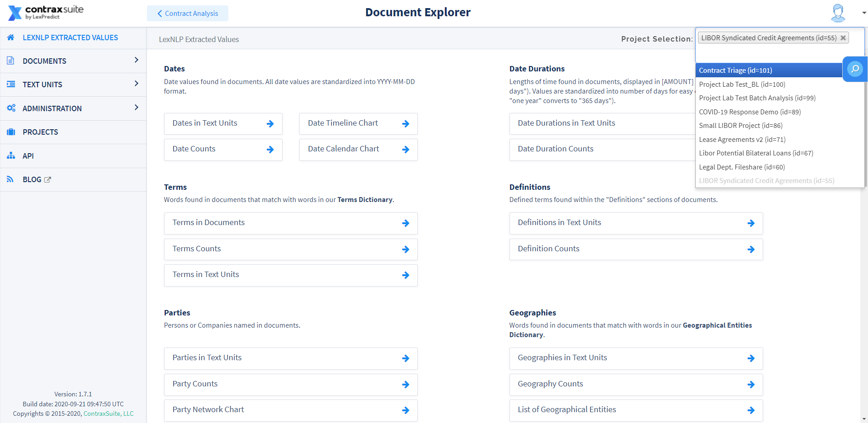Click the blue search magnifier button
The width and height of the screenshot is (868, 423).
(855, 69)
